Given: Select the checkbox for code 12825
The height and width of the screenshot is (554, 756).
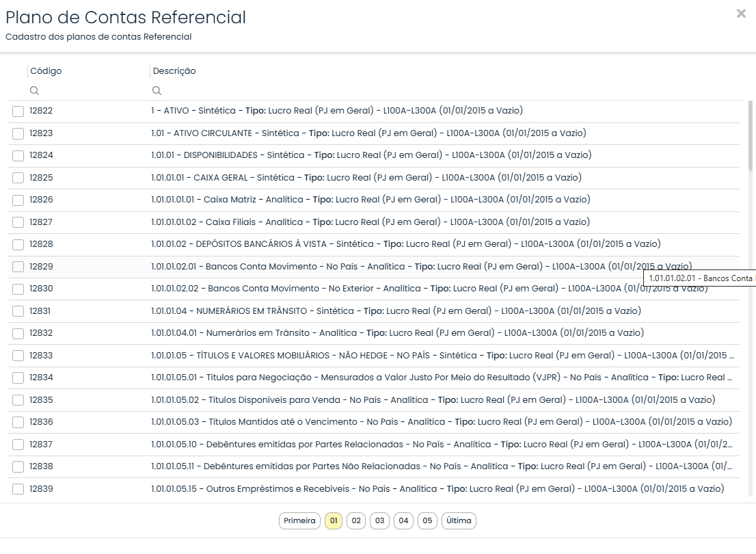Looking at the screenshot, I should 18,178.
